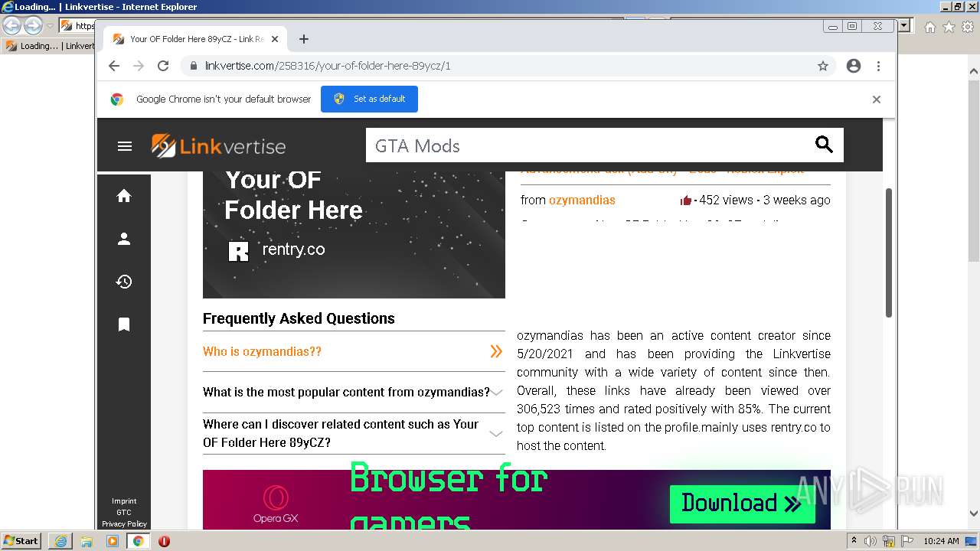980x551 pixels.
Task: Click red Opera taskbar icon
Action: 164,541
